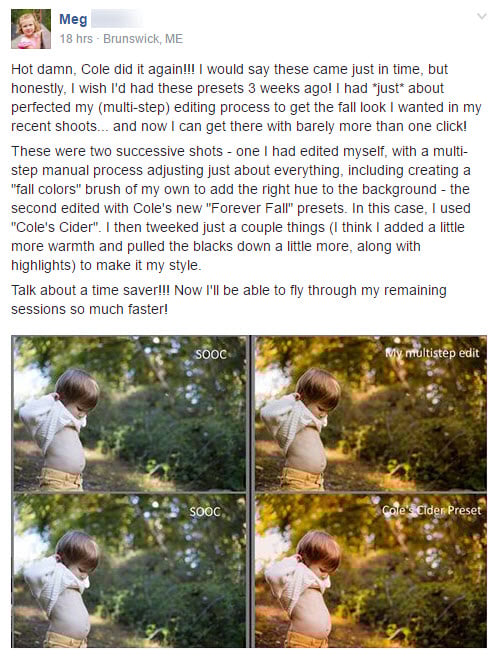The image size is (495, 658).
Task: Click the top photo's SOOC label
Action: [211, 355]
